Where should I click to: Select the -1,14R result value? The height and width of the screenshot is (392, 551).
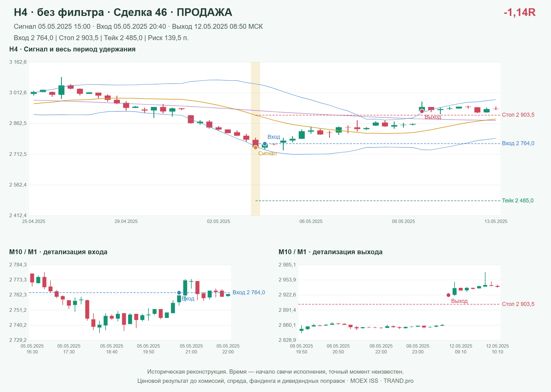tap(519, 12)
